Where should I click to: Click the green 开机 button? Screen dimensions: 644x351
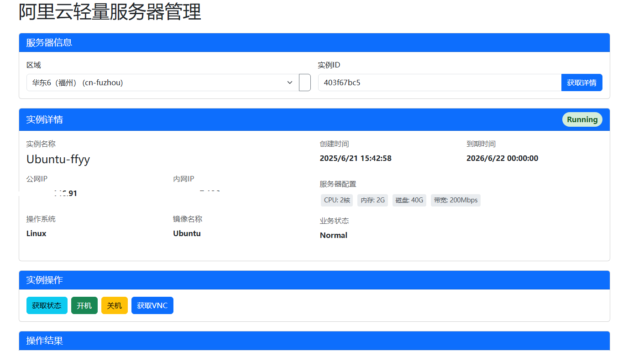click(x=84, y=305)
